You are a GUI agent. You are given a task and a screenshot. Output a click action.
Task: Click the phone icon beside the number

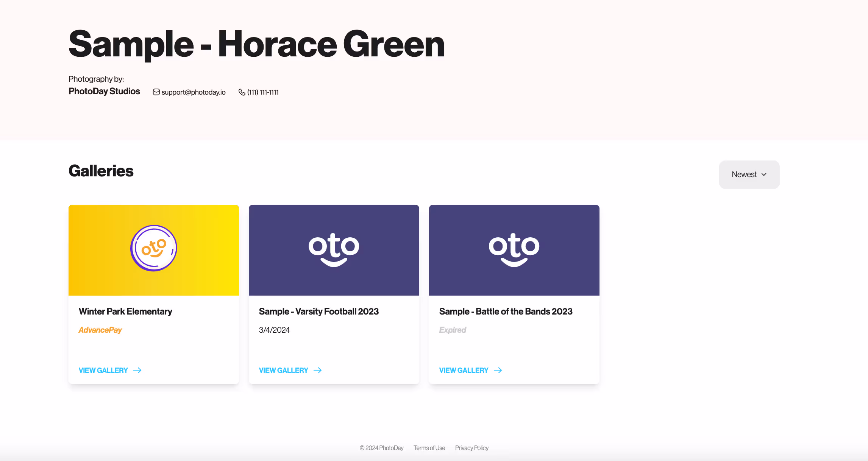242,92
